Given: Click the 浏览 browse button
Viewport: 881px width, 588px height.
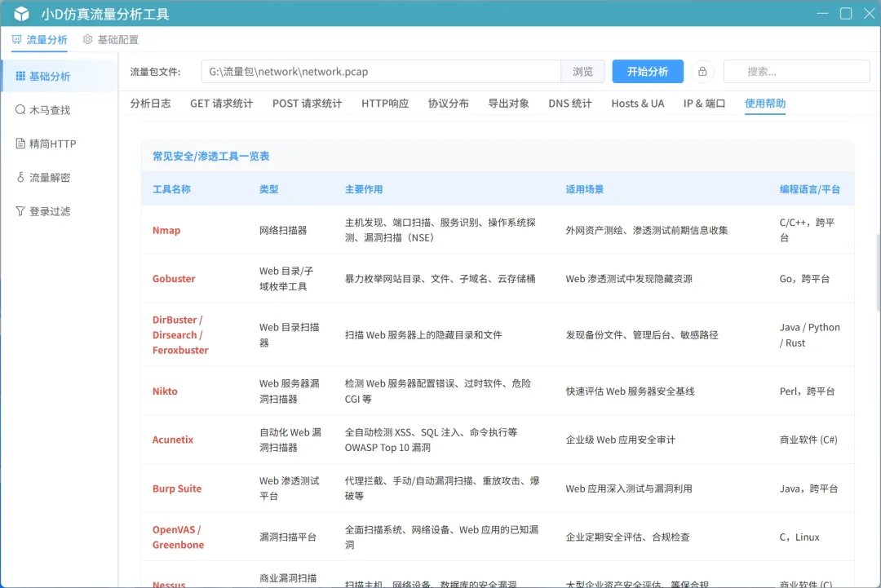Looking at the screenshot, I should pyautogui.click(x=582, y=71).
